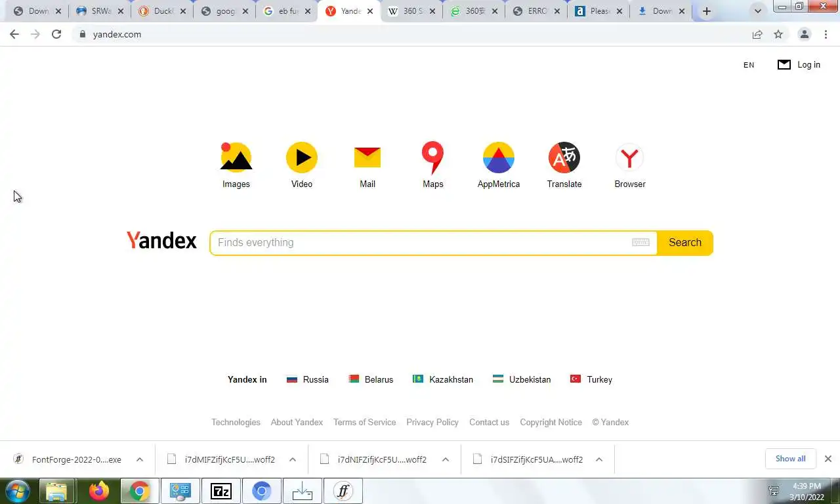Switch to the ERROR tab
This screenshot has width=840, height=504.
[x=535, y=11]
